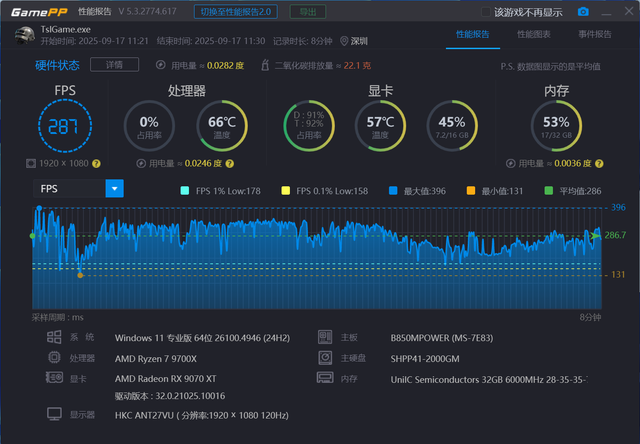Click the help icon next to 0.0246
640x444 pixels.
[x=230, y=164]
